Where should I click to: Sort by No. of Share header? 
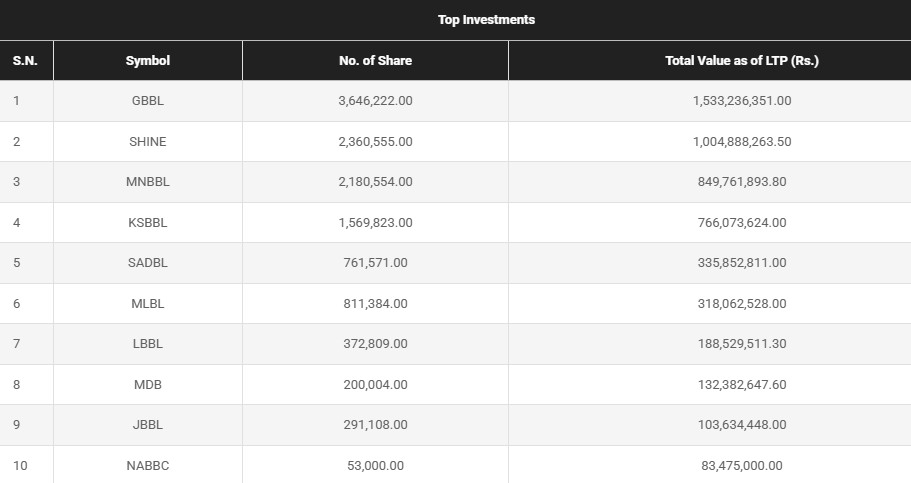tap(375, 61)
